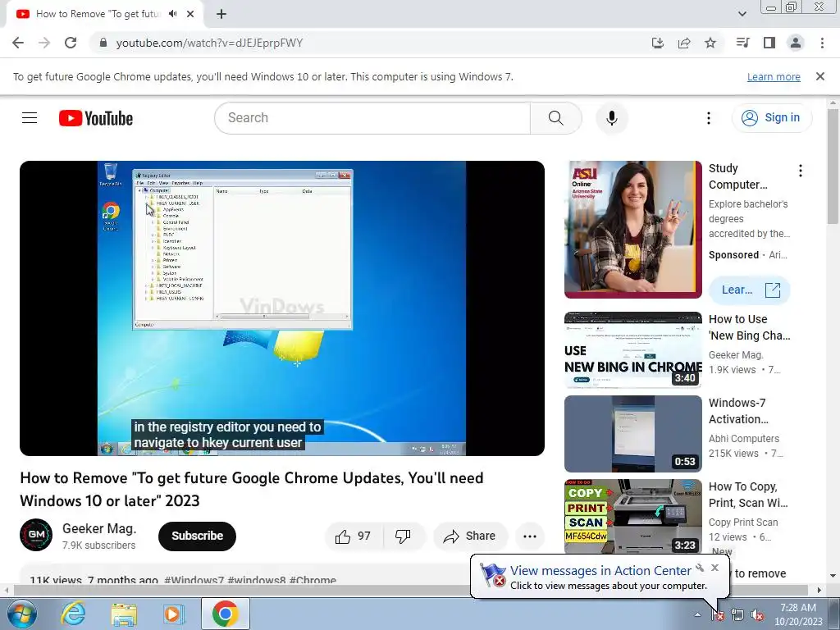Bookmark this page with the star icon
840x630 pixels.
coord(710,43)
